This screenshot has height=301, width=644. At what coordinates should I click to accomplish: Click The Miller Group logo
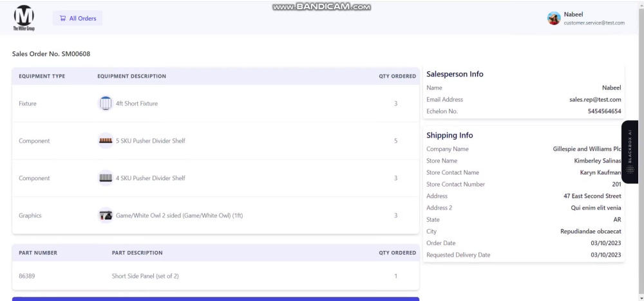[24, 18]
